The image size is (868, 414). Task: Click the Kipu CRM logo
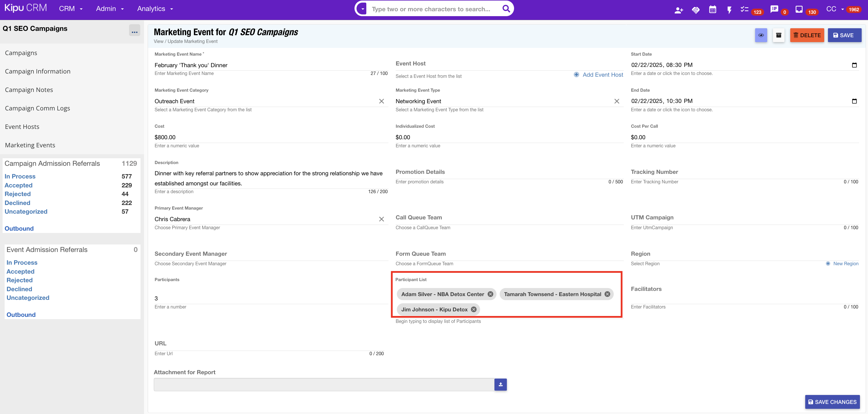click(26, 8)
